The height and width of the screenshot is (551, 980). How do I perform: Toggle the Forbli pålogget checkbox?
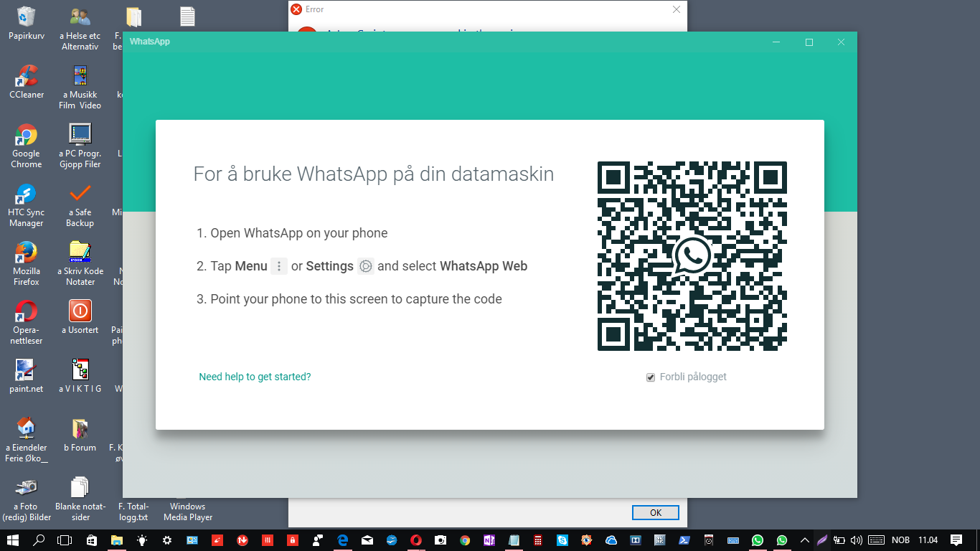[651, 377]
